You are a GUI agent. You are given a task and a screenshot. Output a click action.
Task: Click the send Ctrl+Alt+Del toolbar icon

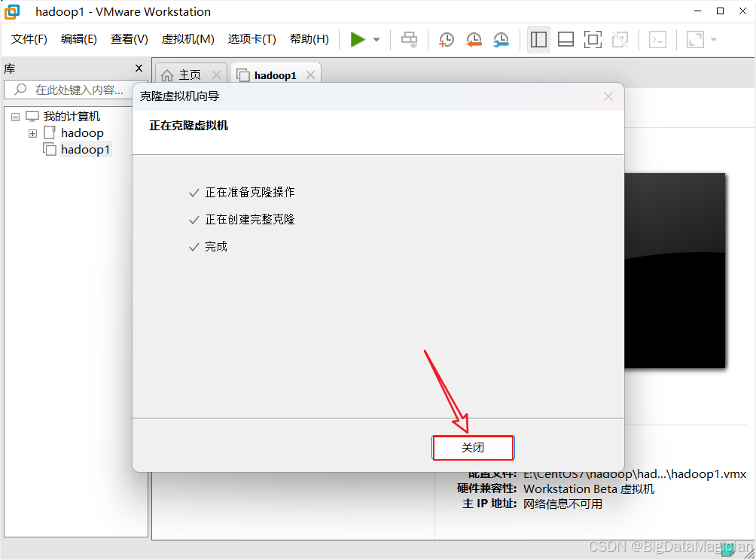point(410,40)
